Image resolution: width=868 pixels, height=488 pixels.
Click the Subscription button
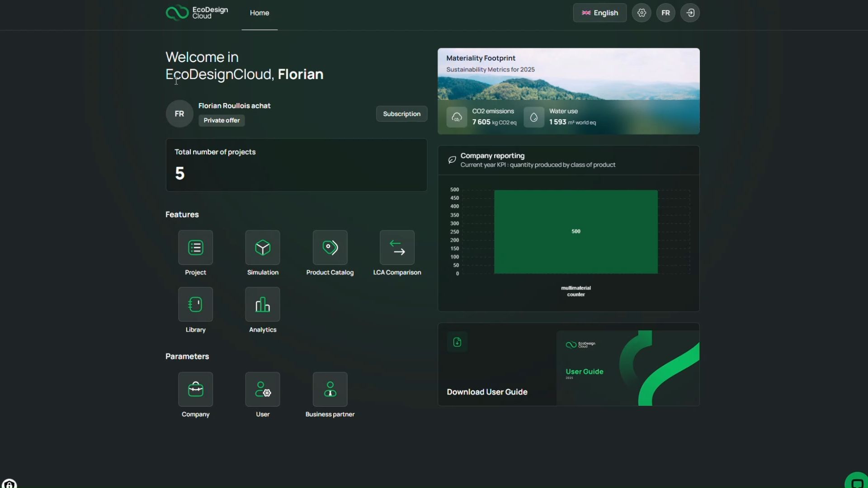click(401, 114)
